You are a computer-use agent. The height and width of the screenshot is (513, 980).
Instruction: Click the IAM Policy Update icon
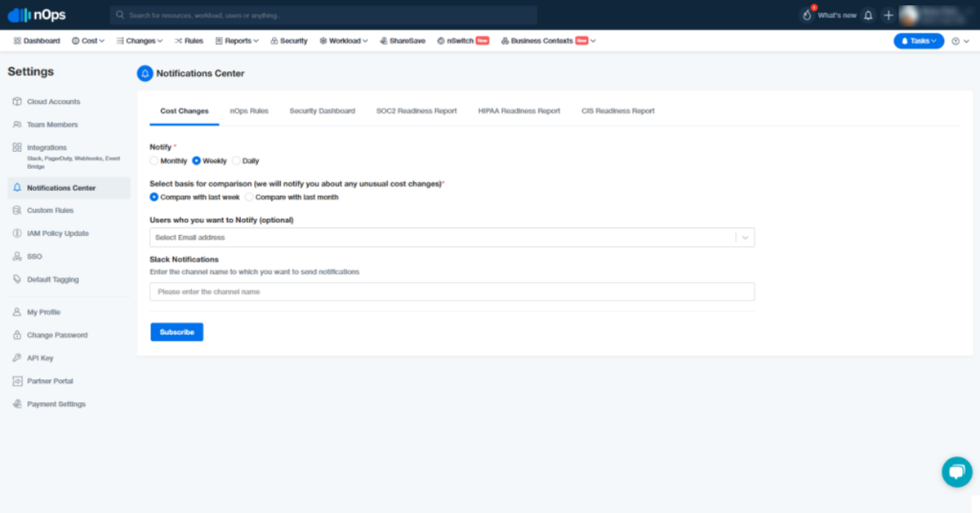[x=17, y=233]
